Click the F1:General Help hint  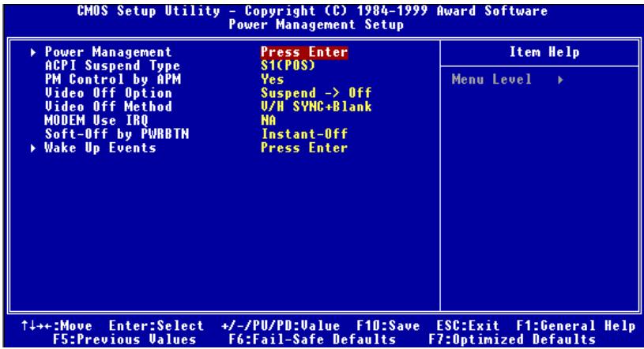576,326
